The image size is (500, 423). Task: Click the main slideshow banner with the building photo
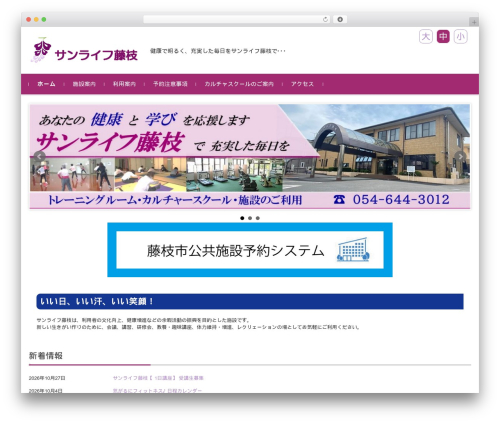(250, 156)
